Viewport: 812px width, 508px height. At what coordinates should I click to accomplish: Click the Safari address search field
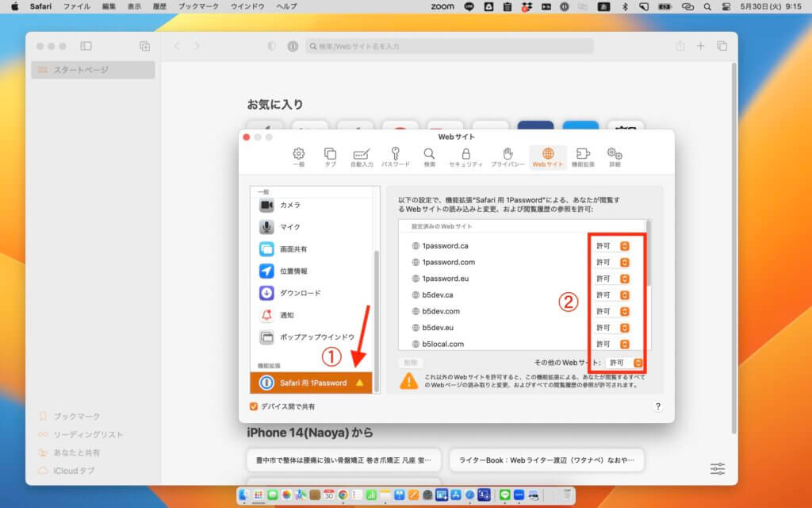click(x=449, y=46)
